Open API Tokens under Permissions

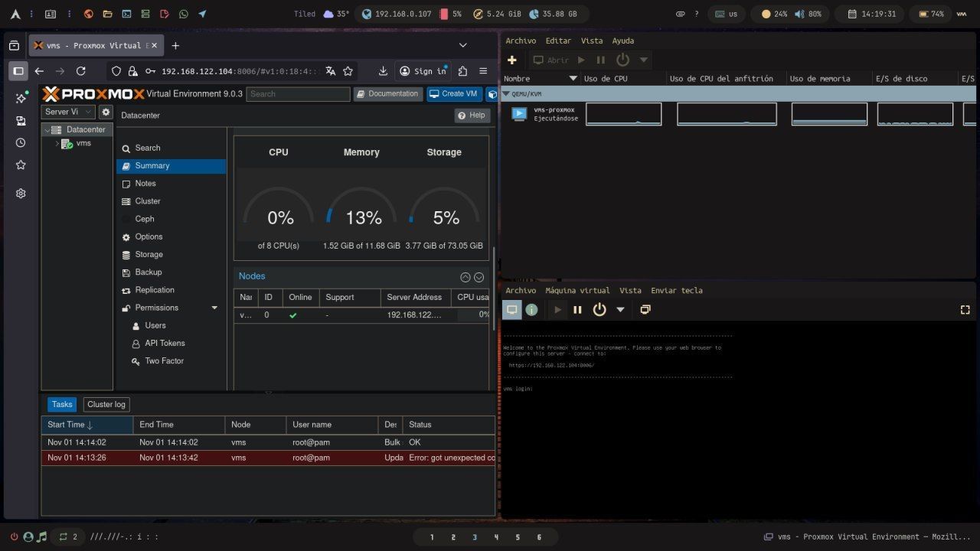(171, 343)
